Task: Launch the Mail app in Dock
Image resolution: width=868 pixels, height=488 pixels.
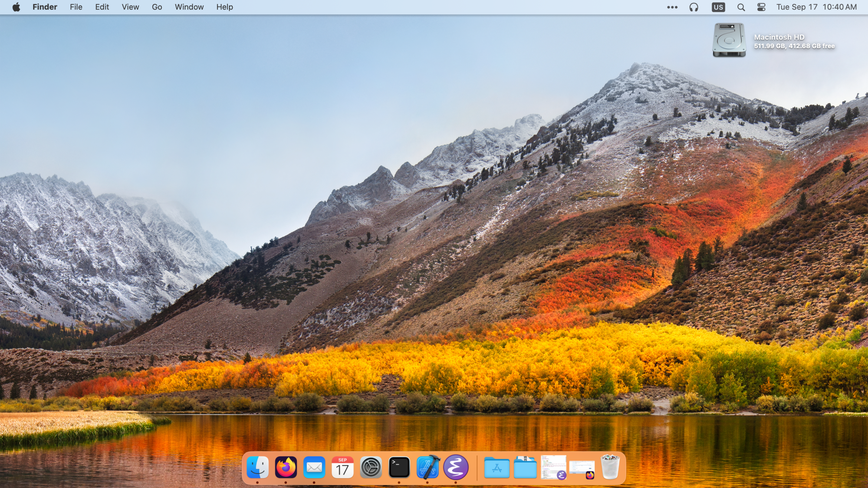Action: 314,468
